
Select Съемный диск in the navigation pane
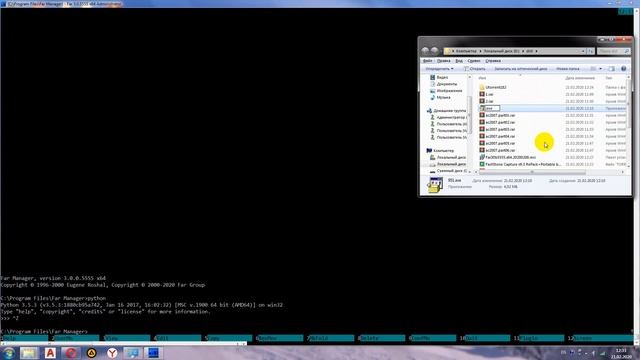coord(449,171)
